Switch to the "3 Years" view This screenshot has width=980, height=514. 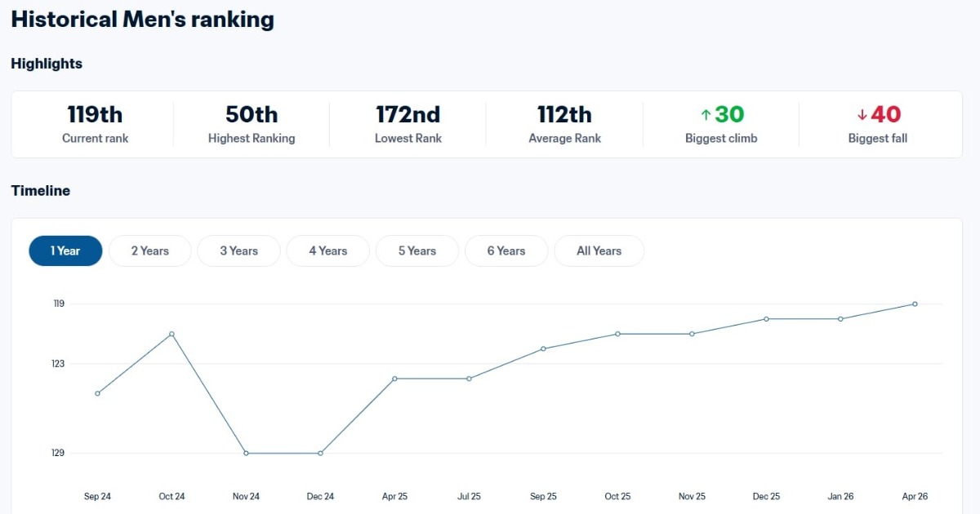pos(238,250)
